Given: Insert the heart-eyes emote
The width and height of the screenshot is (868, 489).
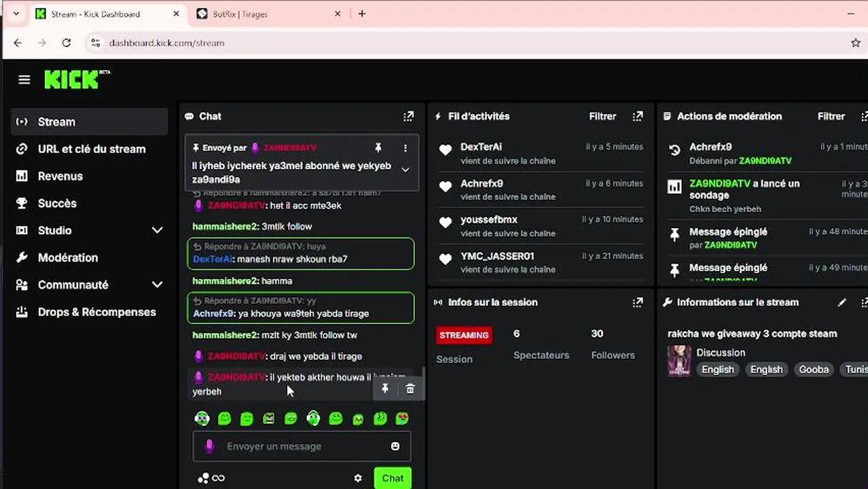Looking at the screenshot, I should (402, 418).
